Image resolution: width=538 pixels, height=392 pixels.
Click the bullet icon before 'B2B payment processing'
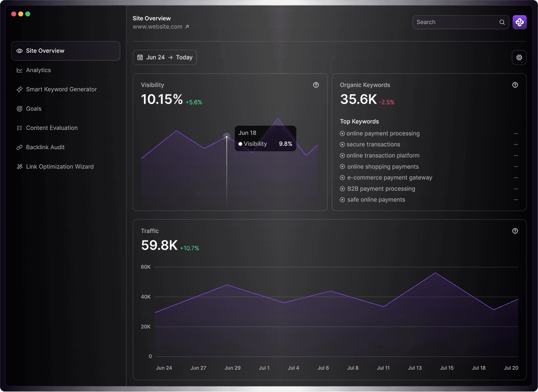pos(342,189)
